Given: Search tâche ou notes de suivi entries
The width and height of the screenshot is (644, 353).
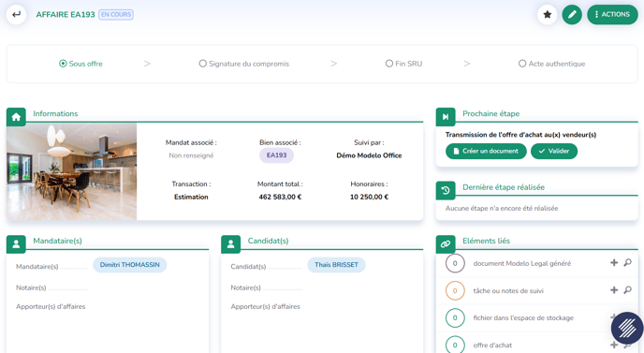Looking at the screenshot, I should pos(627,290).
